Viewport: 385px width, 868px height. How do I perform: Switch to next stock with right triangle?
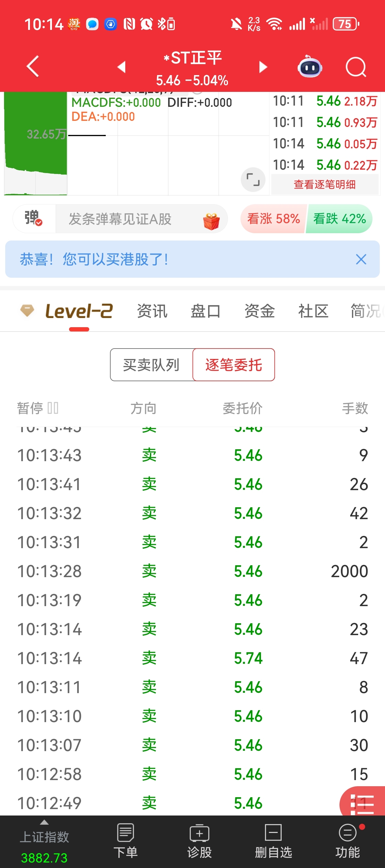263,67
